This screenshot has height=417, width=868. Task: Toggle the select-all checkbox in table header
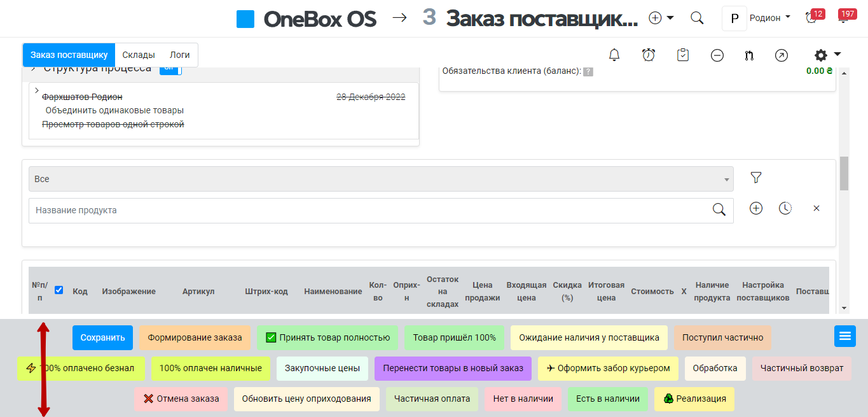pos(59,290)
